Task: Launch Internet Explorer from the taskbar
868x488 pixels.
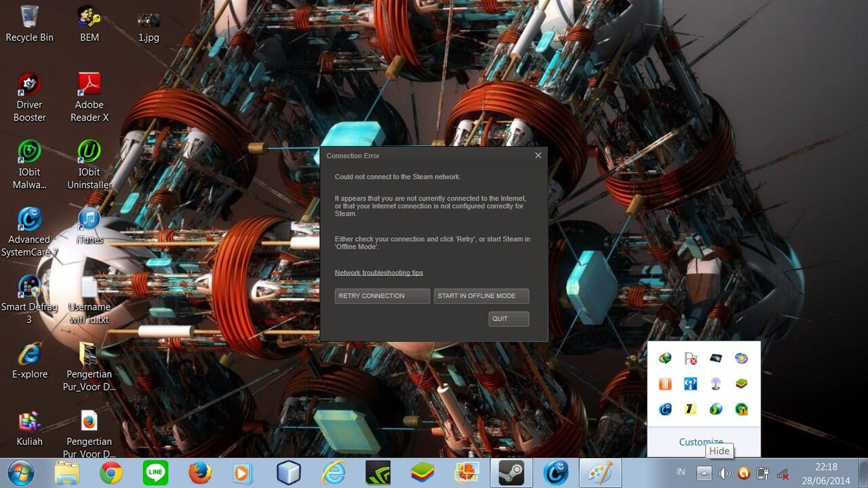Action: click(x=333, y=473)
